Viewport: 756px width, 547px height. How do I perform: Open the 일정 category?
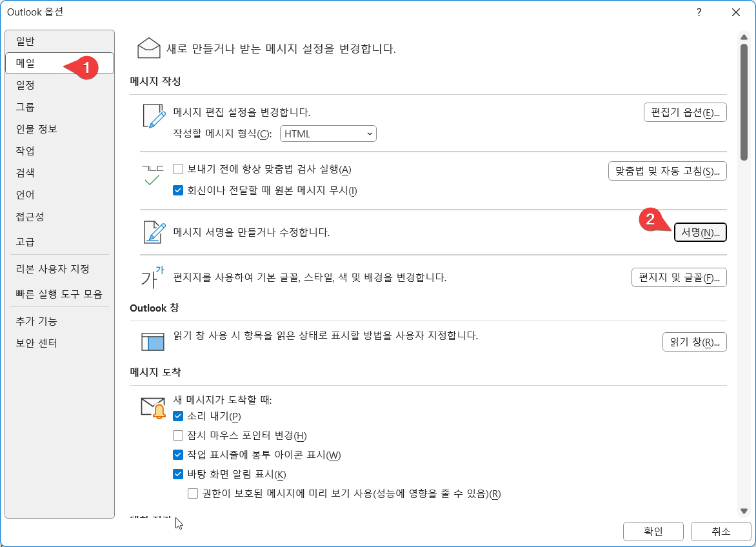point(60,85)
